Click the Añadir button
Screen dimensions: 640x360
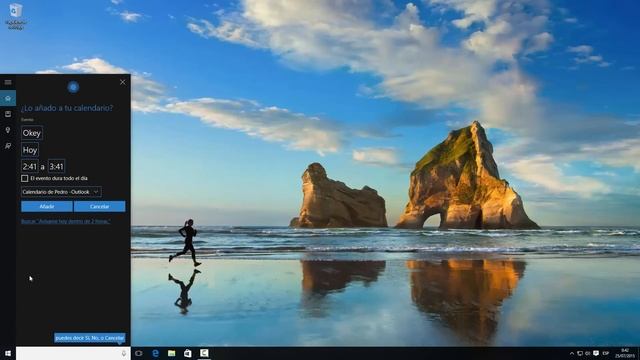(47, 207)
